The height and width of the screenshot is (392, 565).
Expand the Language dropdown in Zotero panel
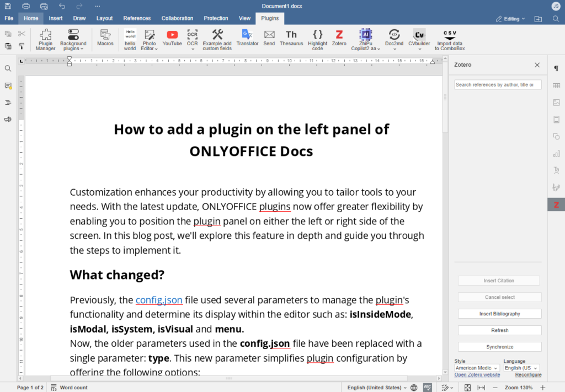pyautogui.click(x=521, y=368)
